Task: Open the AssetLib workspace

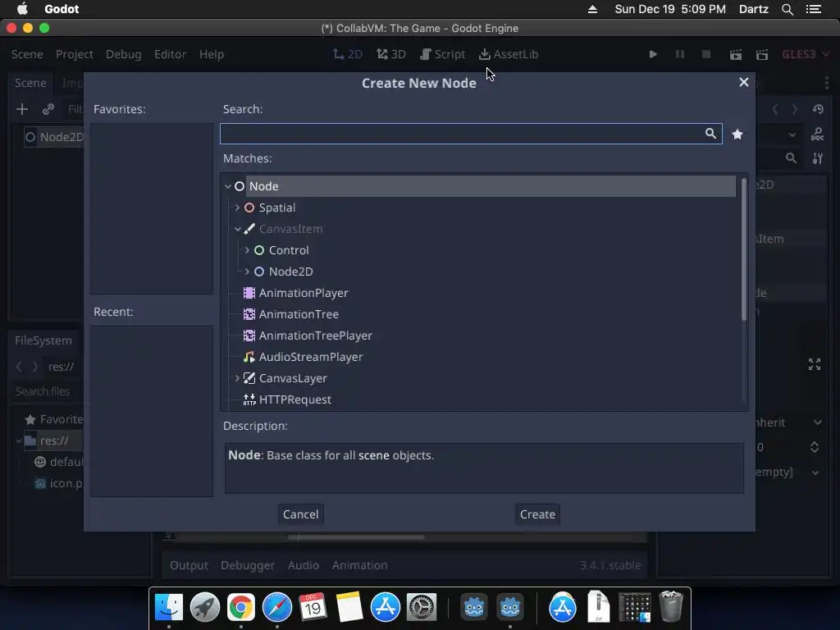Action: pos(509,54)
